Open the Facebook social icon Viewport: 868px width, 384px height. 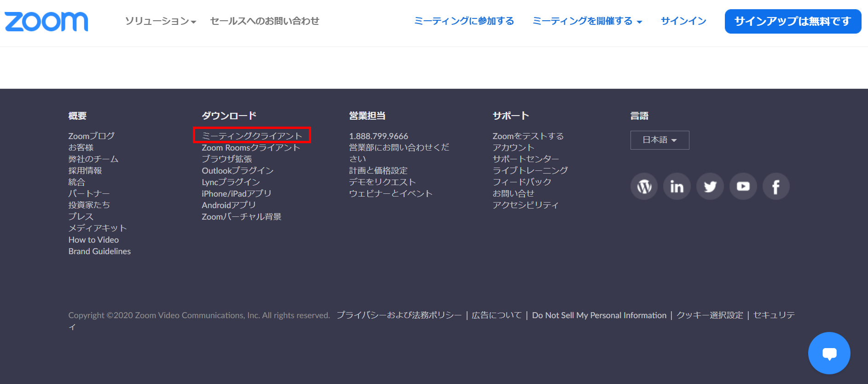click(776, 186)
